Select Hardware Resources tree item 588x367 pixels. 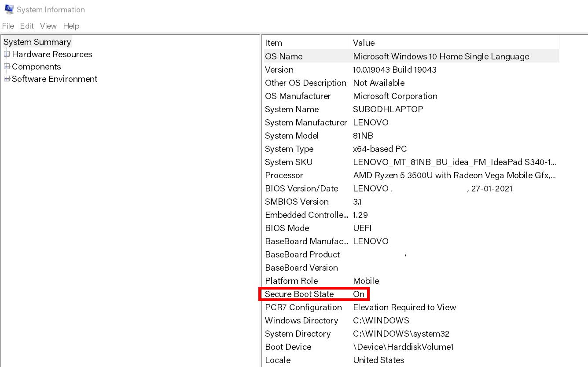click(x=52, y=54)
